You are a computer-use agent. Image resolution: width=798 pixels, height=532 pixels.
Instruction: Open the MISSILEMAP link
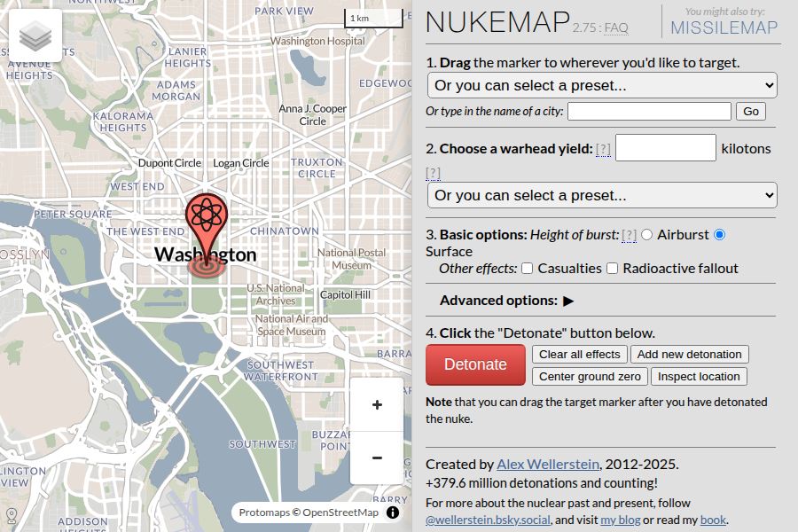(724, 28)
